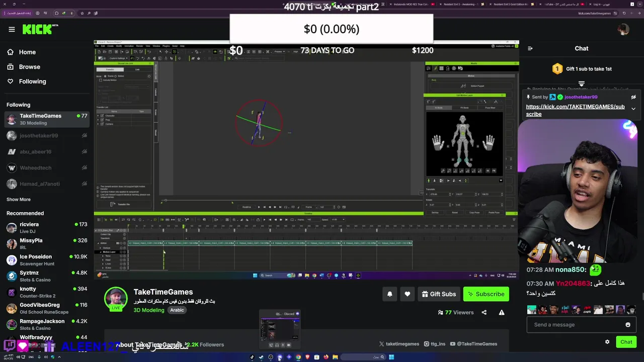The width and height of the screenshot is (644, 362).
Task: Click Yn204863 username in chat
Action: coord(573,284)
